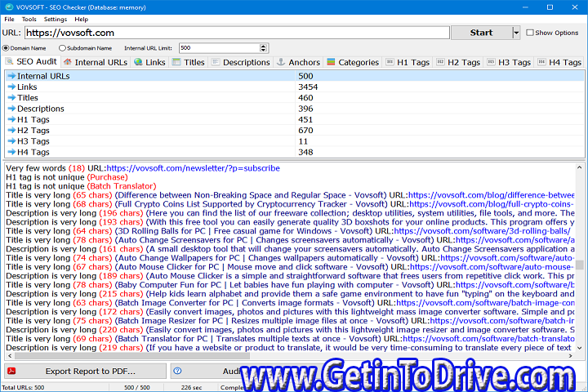
Task: Click 'H1 tag is not unique (Purchase)' line
Action: 67,177
